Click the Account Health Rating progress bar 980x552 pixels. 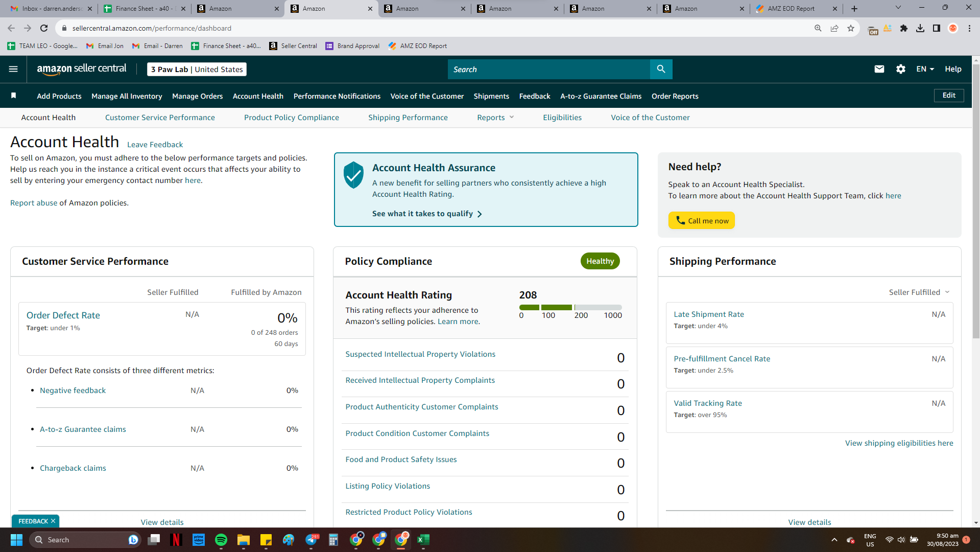click(570, 307)
